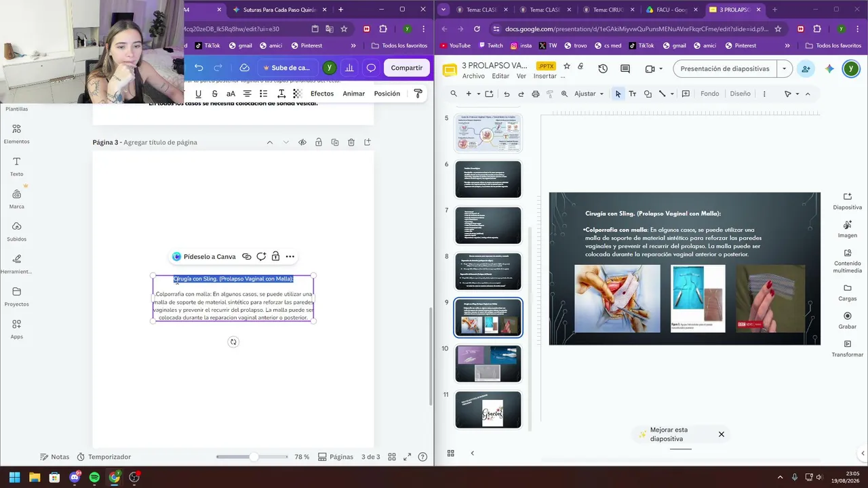Open Editar menu in Google Slides
868x488 pixels.
tap(500, 76)
